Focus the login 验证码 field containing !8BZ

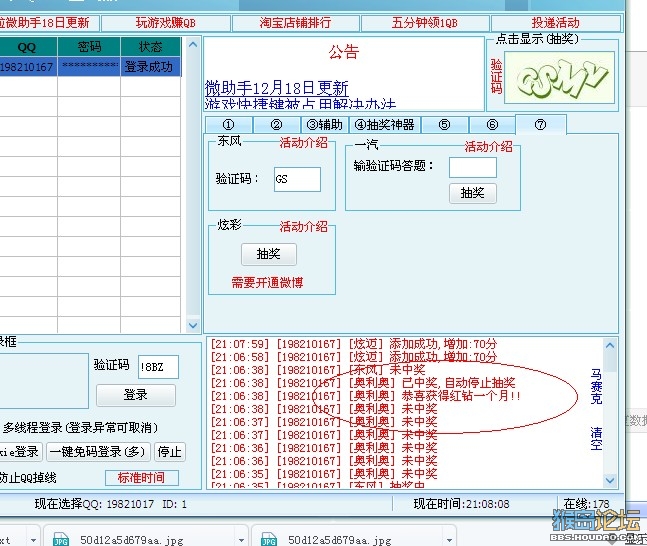click(x=158, y=366)
